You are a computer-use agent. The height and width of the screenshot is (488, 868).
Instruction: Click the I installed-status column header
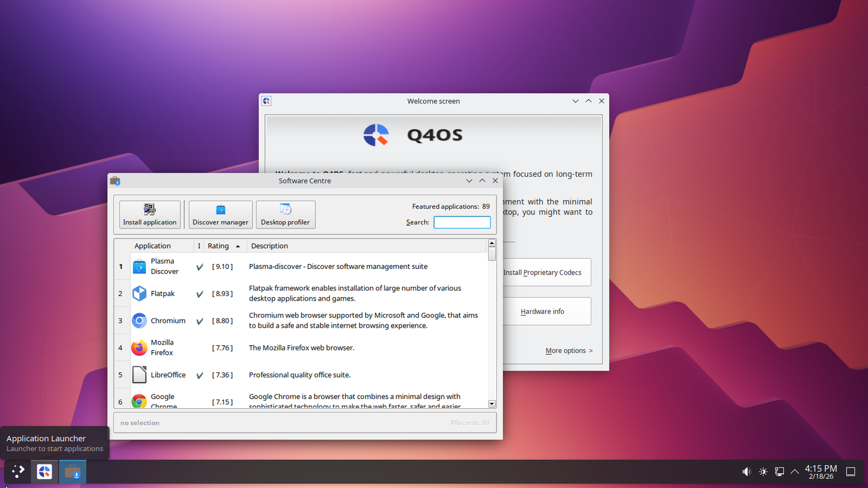click(x=199, y=246)
